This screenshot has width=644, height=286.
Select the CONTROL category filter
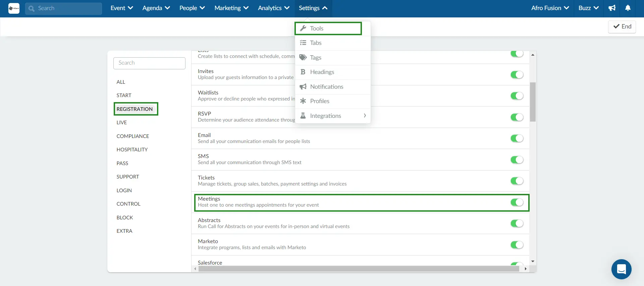[128, 204]
